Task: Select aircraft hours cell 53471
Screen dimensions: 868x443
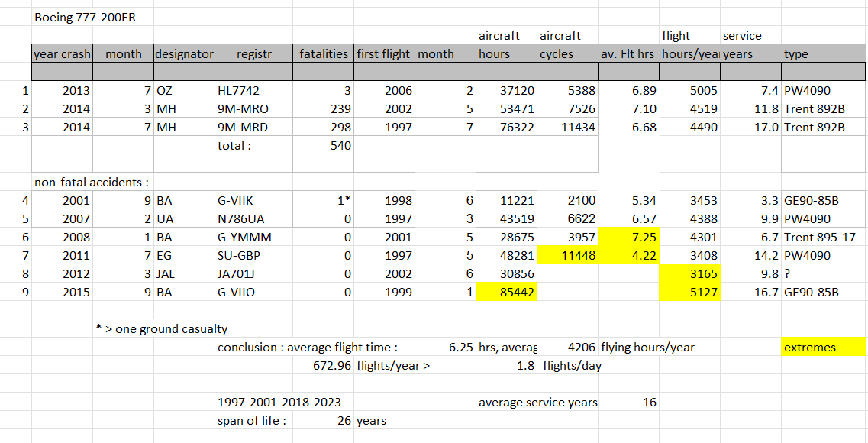Action: click(x=506, y=108)
